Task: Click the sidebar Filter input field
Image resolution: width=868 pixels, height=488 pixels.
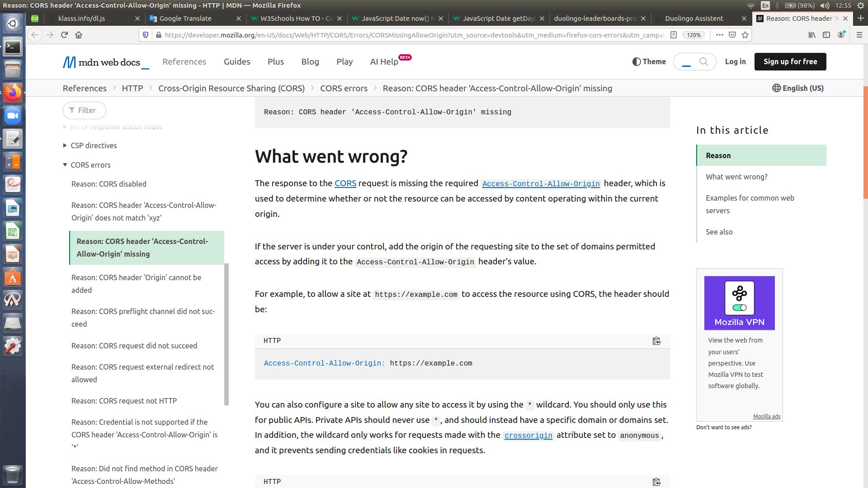Action: pos(85,110)
